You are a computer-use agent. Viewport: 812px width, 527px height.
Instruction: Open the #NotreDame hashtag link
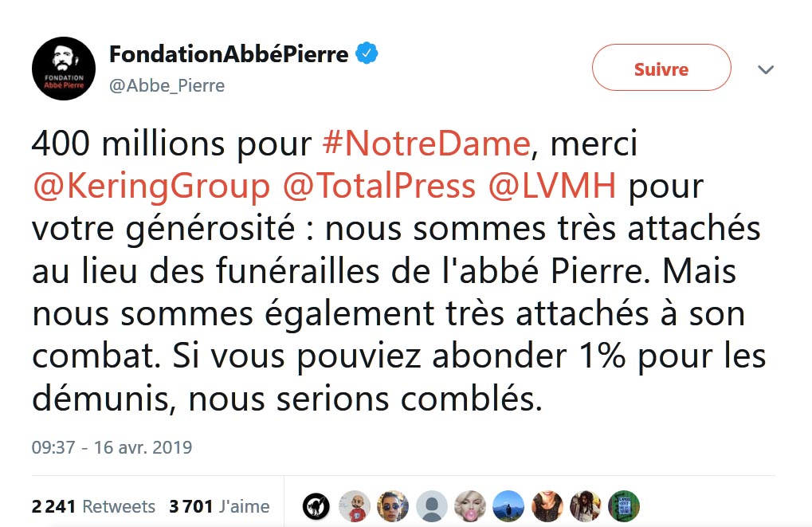point(426,144)
